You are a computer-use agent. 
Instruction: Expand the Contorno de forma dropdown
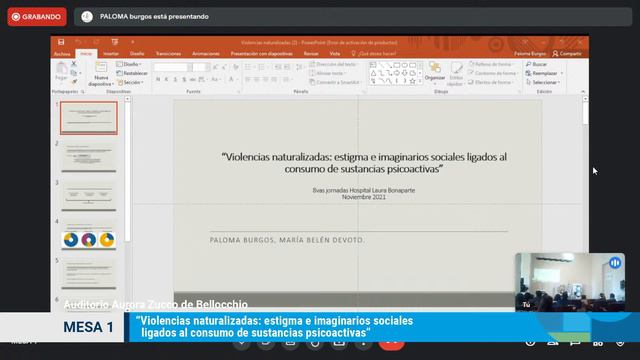click(x=493, y=73)
